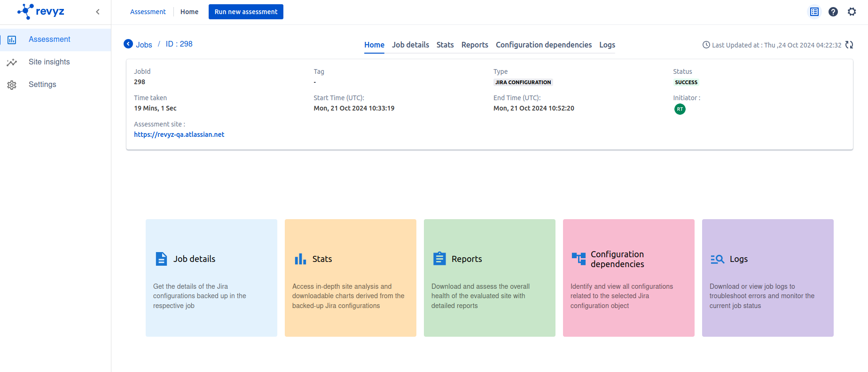Click the RT initiator avatar
Viewport: 868px width, 372px height.
click(680, 109)
